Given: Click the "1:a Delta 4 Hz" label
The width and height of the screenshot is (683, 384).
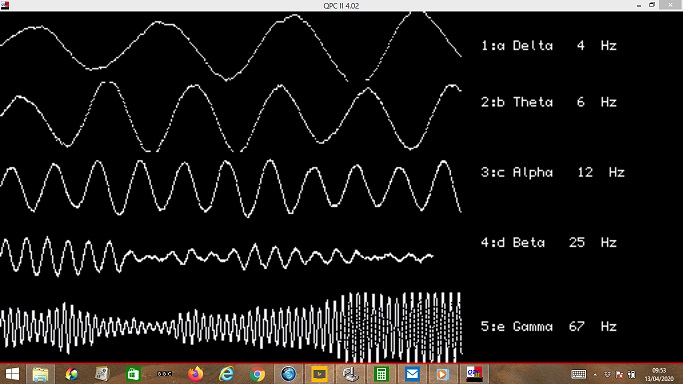Looking at the screenshot, I should point(549,45).
